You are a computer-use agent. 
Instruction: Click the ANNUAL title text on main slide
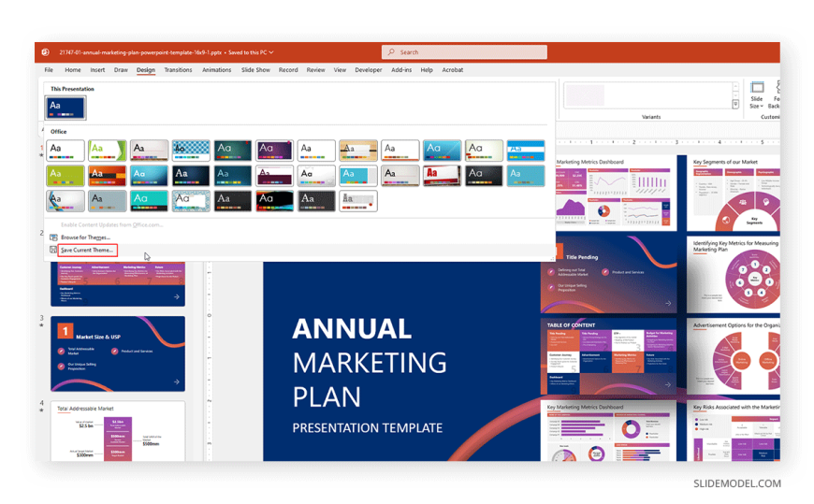(352, 329)
